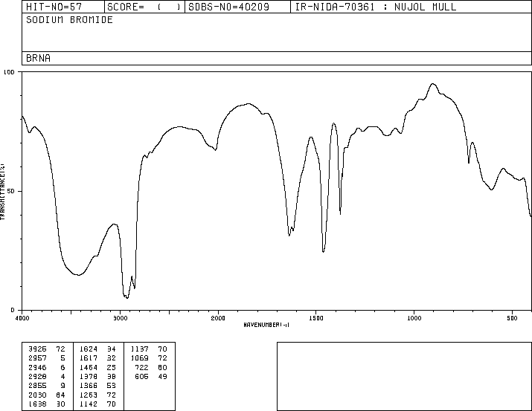Select peak value 1464 in the table
532x411 pixels.
[x=89, y=368]
